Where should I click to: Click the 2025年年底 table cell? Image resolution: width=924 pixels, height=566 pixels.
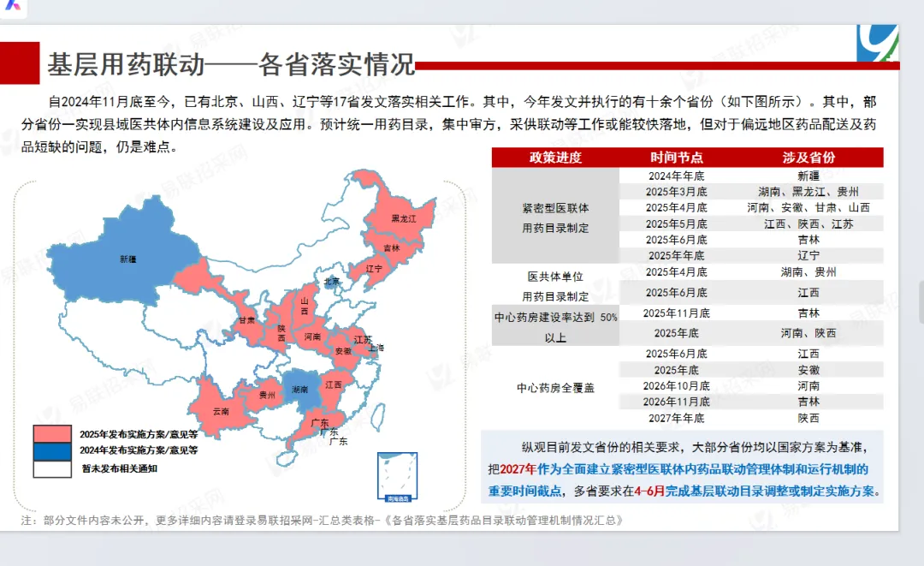(677, 256)
